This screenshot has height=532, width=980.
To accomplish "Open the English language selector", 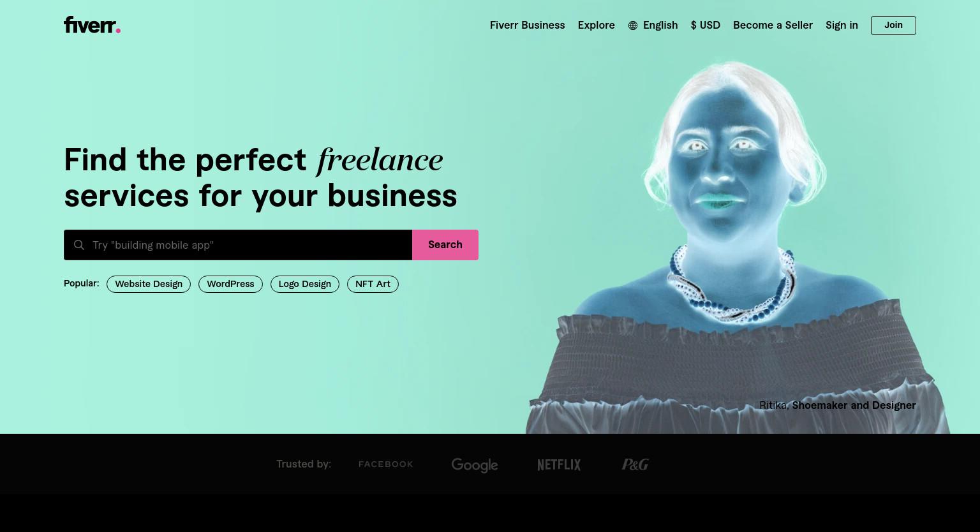I will tap(653, 26).
